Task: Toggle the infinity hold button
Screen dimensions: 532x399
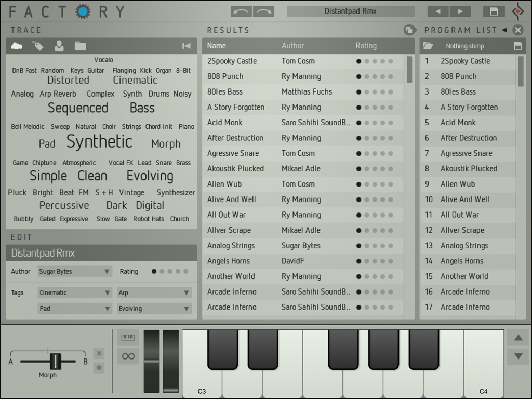Action: pyautogui.click(x=128, y=356)
